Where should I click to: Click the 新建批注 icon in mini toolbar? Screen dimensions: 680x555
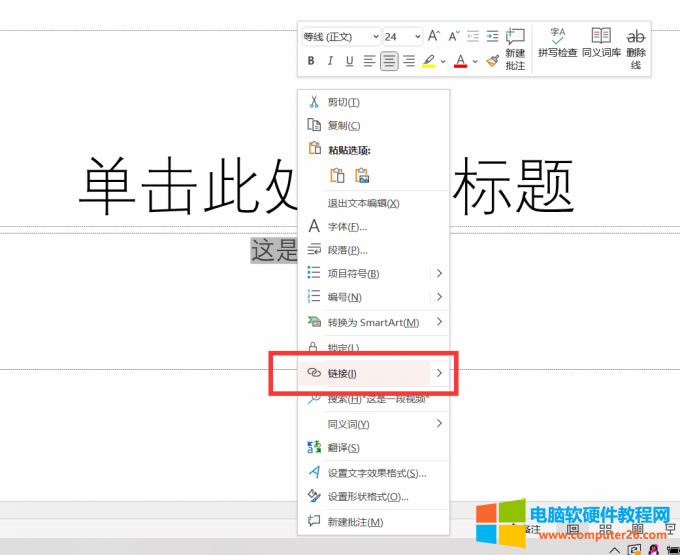[515, 48]
